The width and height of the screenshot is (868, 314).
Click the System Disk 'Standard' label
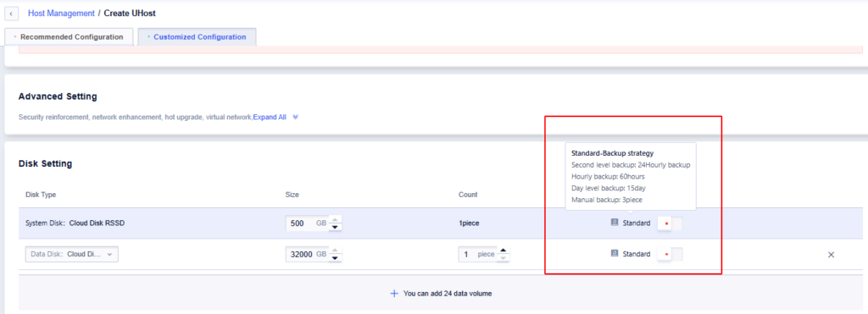click(x=637, y=223)
